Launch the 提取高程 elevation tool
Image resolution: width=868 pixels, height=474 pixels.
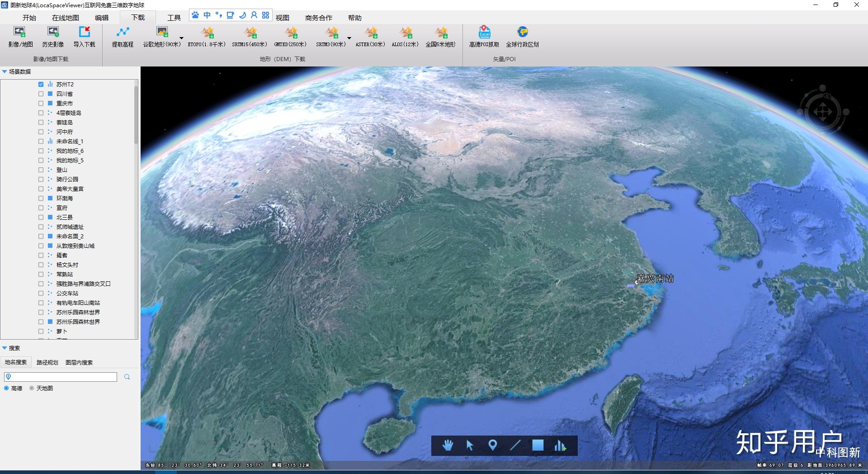coord(123,37)
